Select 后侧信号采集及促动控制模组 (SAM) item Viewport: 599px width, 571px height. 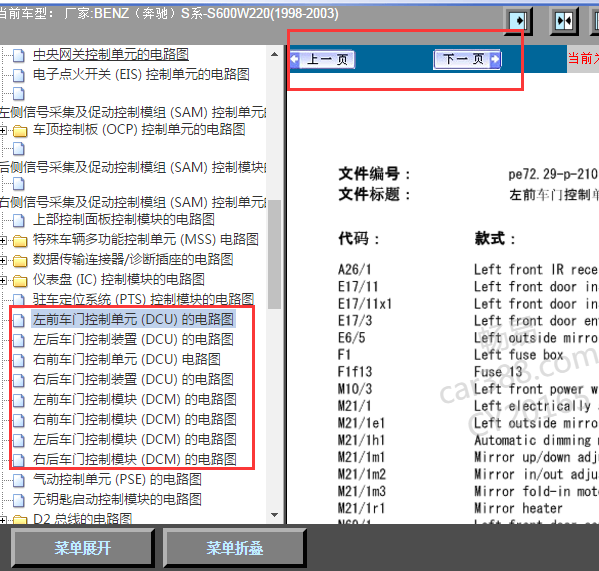coord(133,167)
